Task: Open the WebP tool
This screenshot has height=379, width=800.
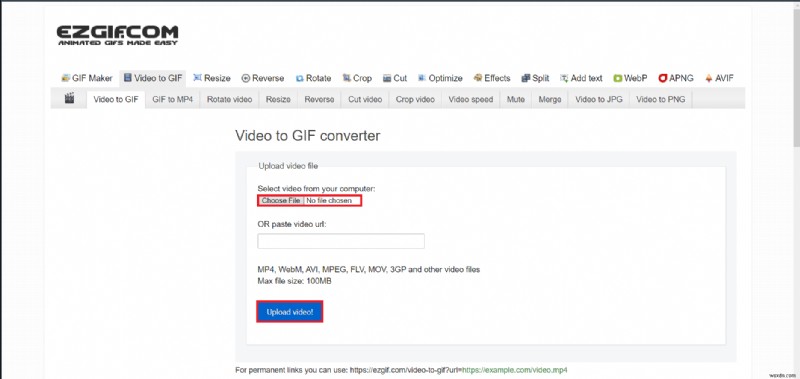Action: tap(630, 78)
